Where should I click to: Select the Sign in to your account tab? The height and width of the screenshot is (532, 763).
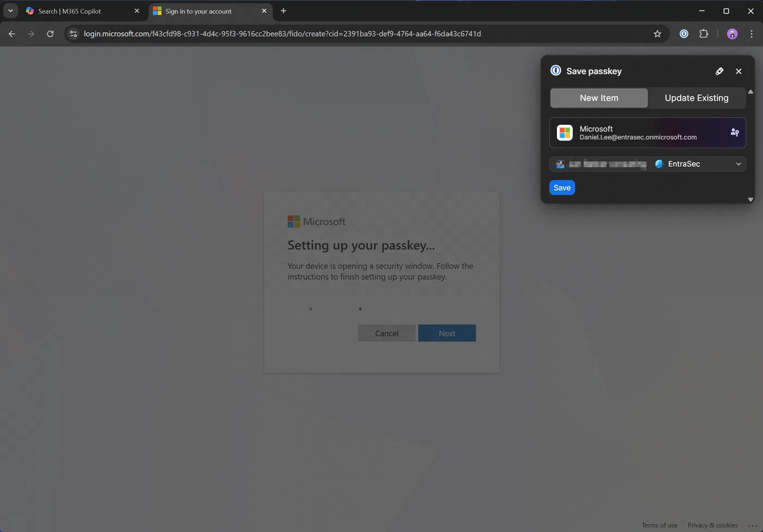tap(210, 11)
